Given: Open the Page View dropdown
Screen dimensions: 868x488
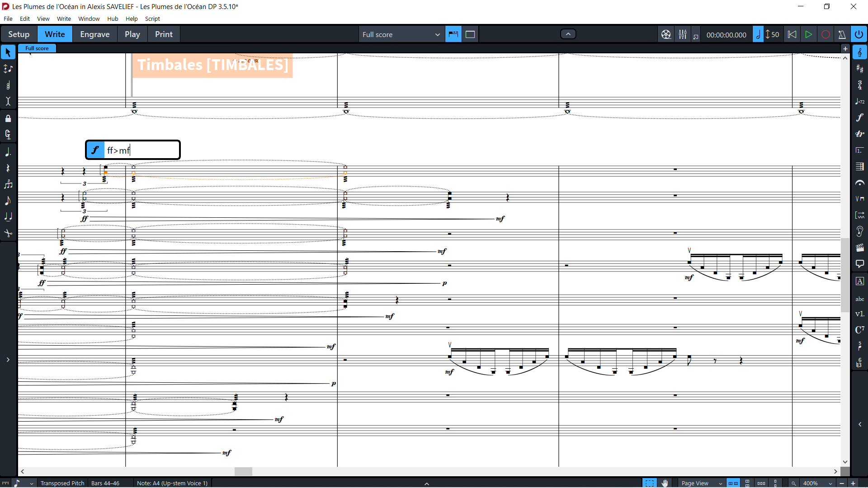Looking at the screenshot, I should pyautogui.click(x=701, y=483).
